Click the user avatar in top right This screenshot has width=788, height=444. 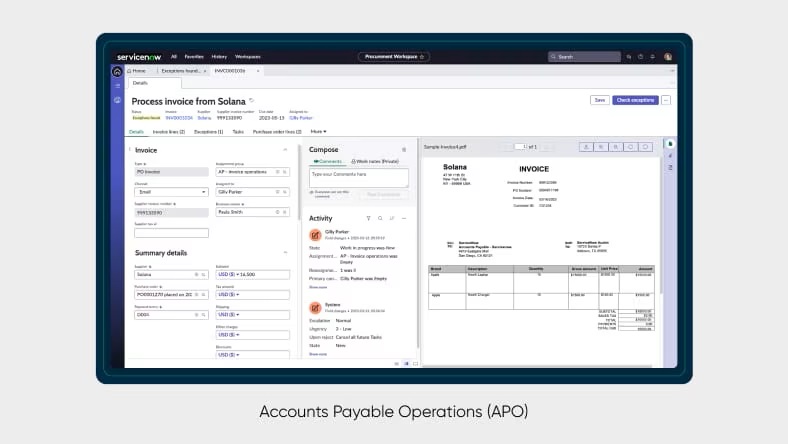point(667,57)
